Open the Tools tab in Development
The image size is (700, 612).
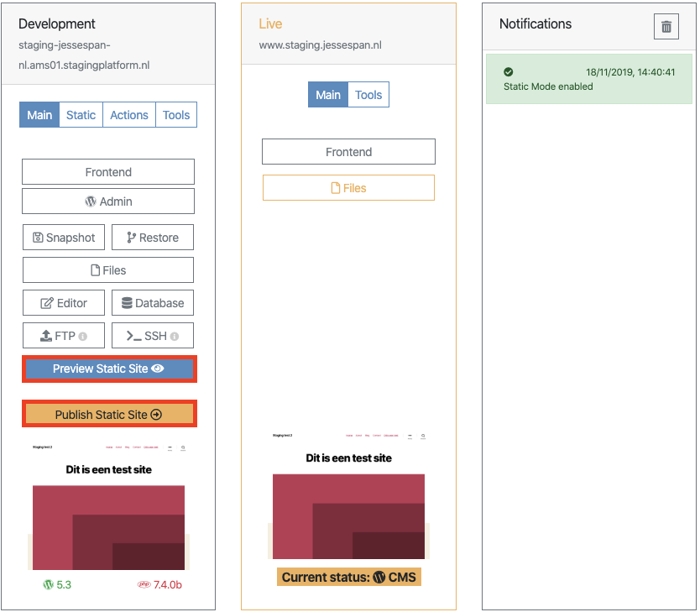click(x=176, y=115)
